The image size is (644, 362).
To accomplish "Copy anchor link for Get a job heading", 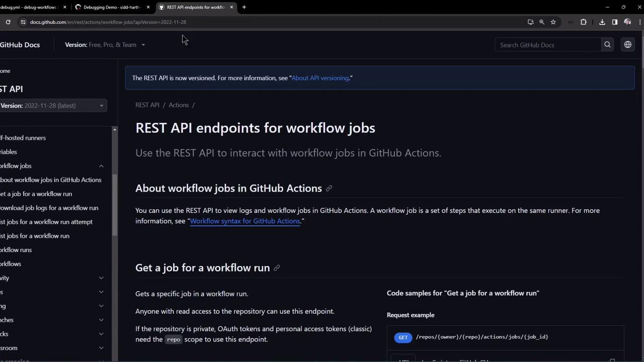I will (x=277, y=268).
